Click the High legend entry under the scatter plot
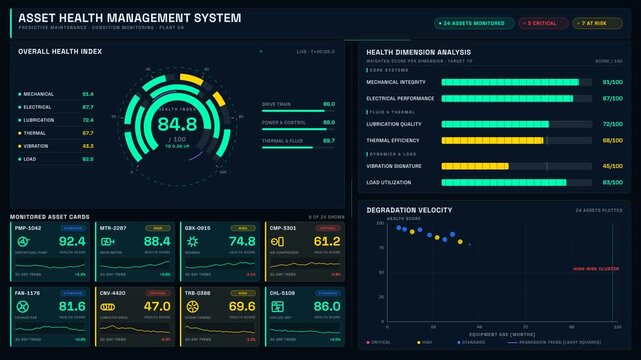The image size is (641, 360). (x=425, y=342)
